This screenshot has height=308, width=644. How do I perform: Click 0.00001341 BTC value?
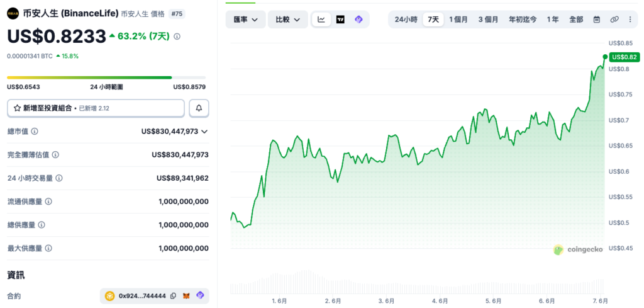[30, 56]
